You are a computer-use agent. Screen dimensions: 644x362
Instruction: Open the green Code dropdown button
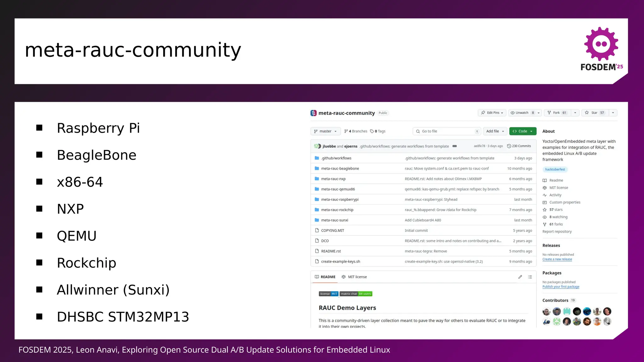coord(523,131)
